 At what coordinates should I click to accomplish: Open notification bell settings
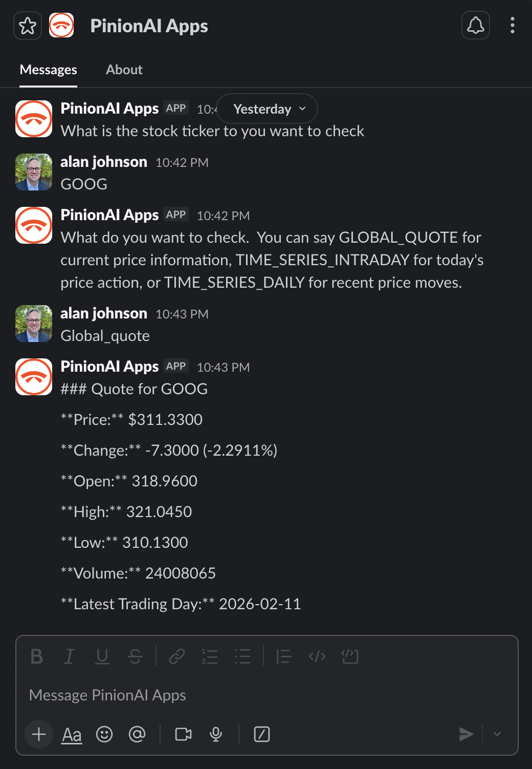click(x=475, y=26)
